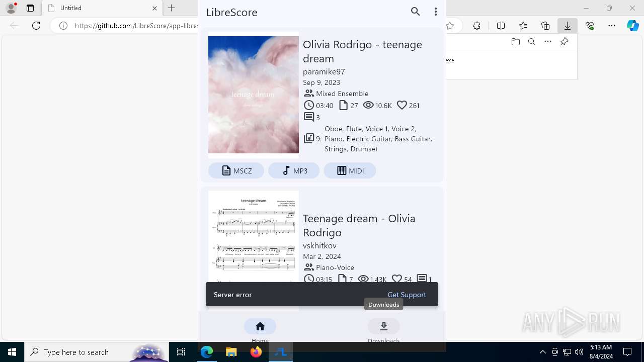The height and width of the screenshot is (362, 644).
Task: Open Edge Collections icon
Action: click(x=545, y=26)
